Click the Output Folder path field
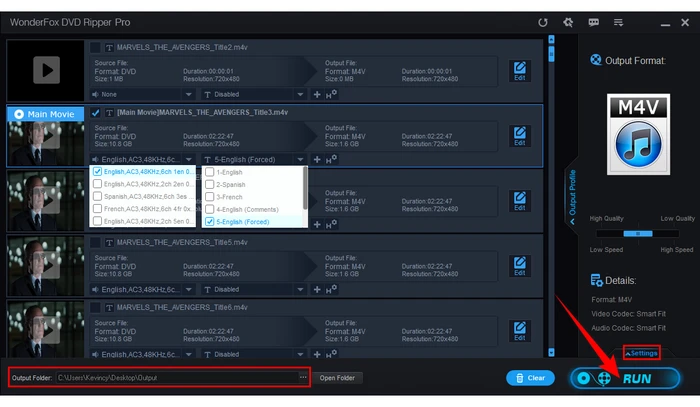Image resolution: width=700 pixels, height=407 pixels. (x=177, y=378)
